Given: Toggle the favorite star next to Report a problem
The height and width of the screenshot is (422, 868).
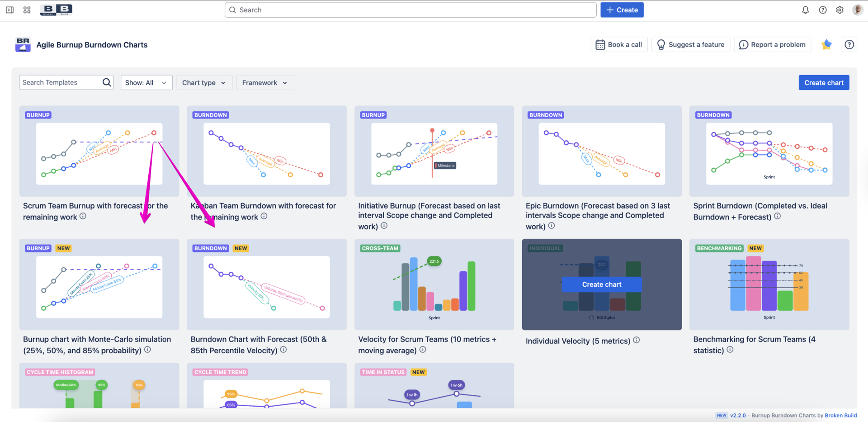Looking at the screenshot, I should [826, 44].
